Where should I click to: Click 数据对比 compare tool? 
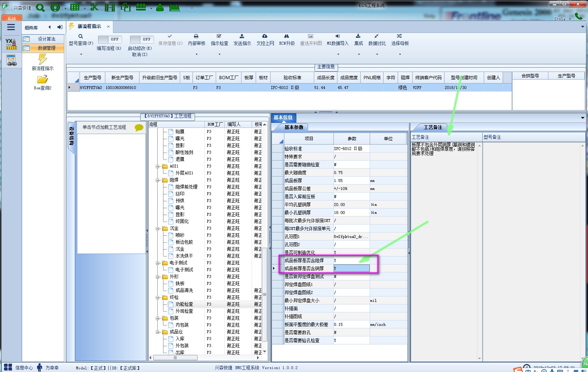377,40
